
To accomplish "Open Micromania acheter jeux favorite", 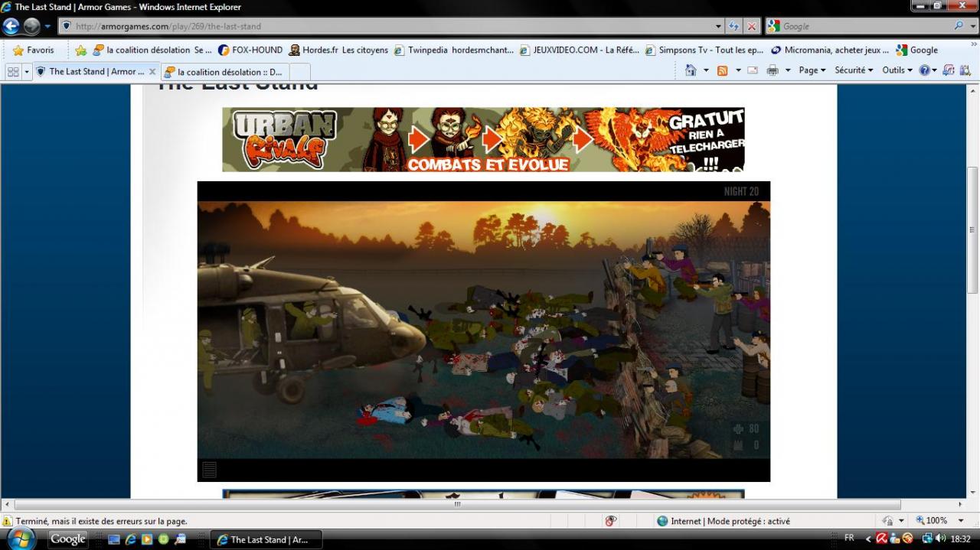I will 830,50.
